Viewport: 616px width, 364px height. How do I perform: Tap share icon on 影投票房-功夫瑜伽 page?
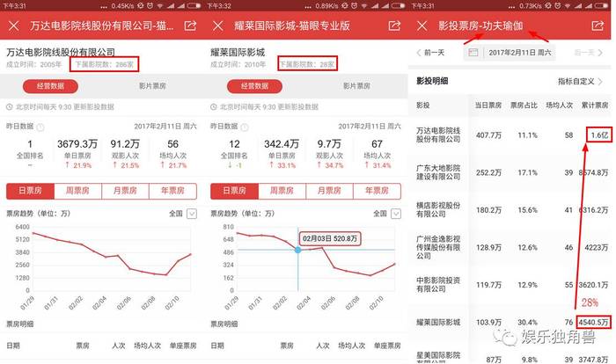pos(599,27)
